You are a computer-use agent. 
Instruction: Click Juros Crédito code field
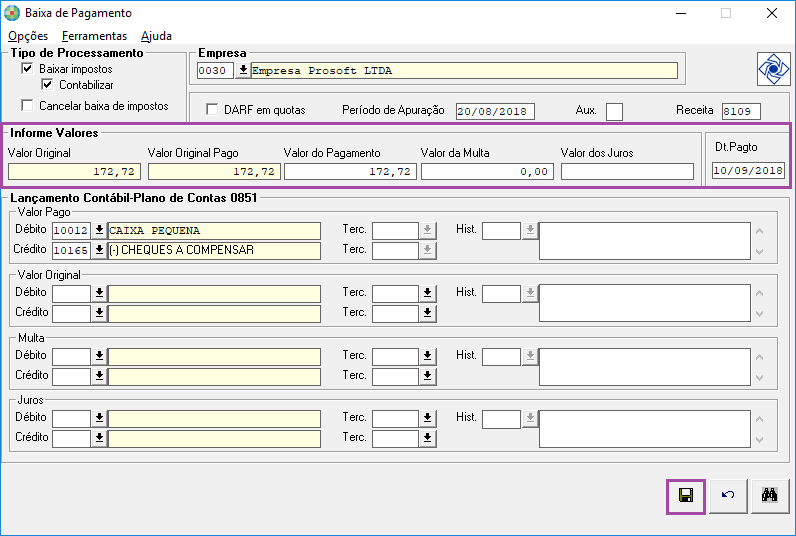click(x=72, y=438)
